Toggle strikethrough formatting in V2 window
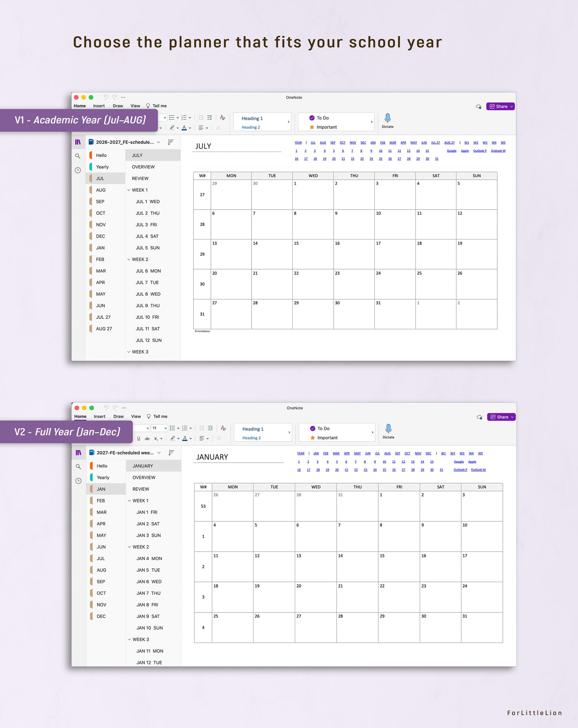The height and width of the screenshot is (728, 578). point(147,438)
